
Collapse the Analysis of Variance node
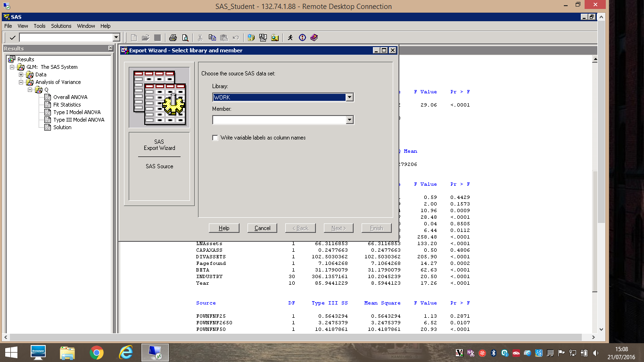pos(21,82)
